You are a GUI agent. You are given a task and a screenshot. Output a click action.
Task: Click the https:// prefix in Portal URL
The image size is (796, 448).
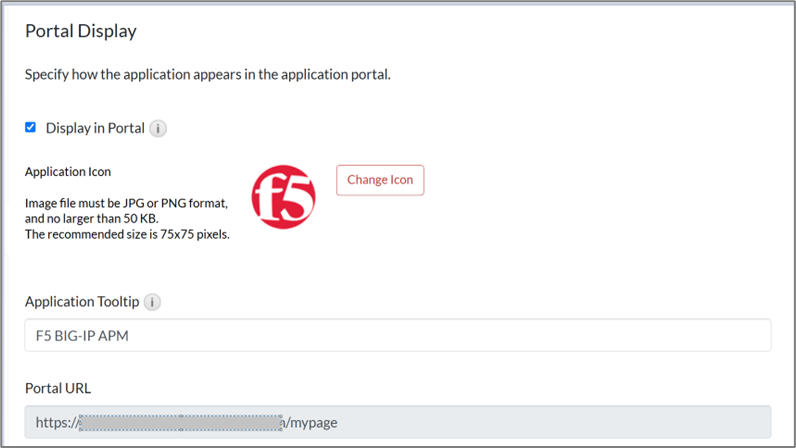pyautogui.click(x=55, y=422)
